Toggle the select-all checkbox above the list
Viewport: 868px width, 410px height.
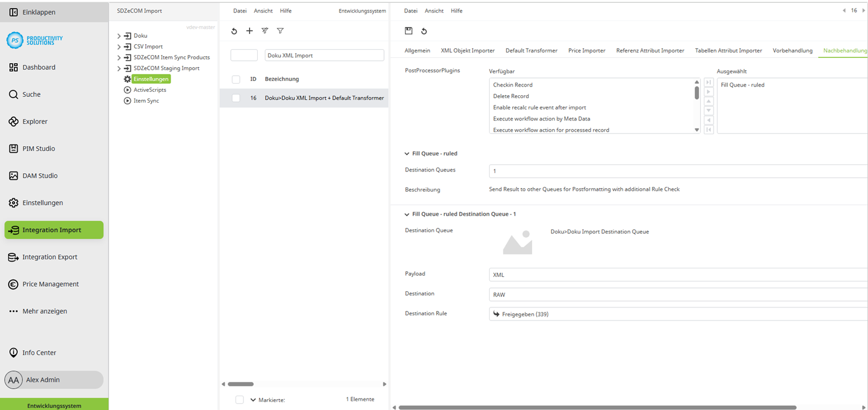(236, 79)
